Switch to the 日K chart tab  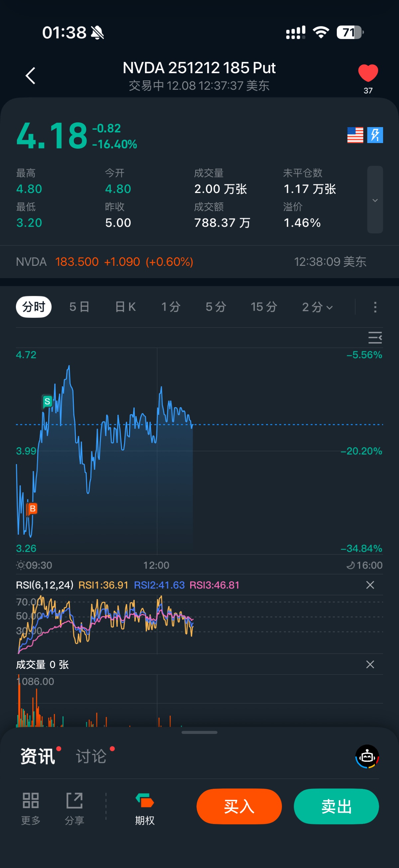pos(126,307)
